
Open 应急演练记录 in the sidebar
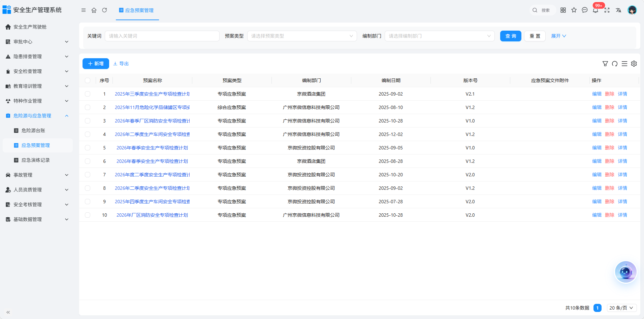(x=37, y=160)
